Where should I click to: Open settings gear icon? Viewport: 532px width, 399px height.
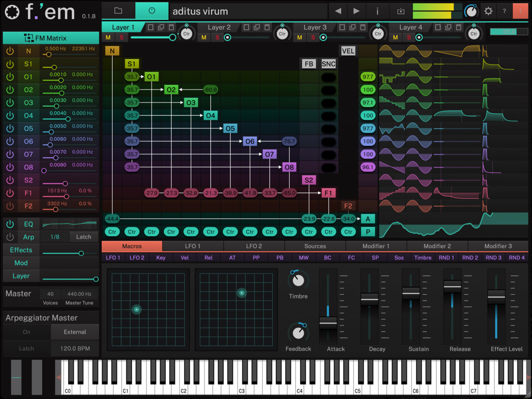(488, 11)
